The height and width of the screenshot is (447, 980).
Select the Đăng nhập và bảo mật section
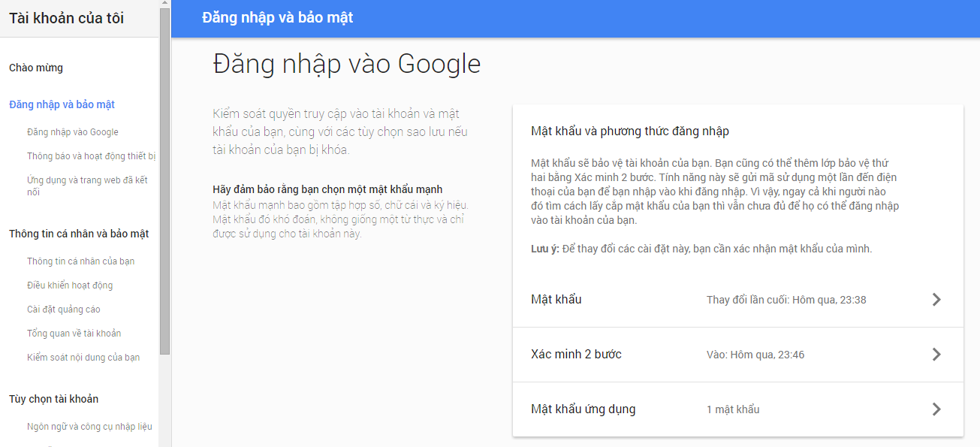(62, 104)
